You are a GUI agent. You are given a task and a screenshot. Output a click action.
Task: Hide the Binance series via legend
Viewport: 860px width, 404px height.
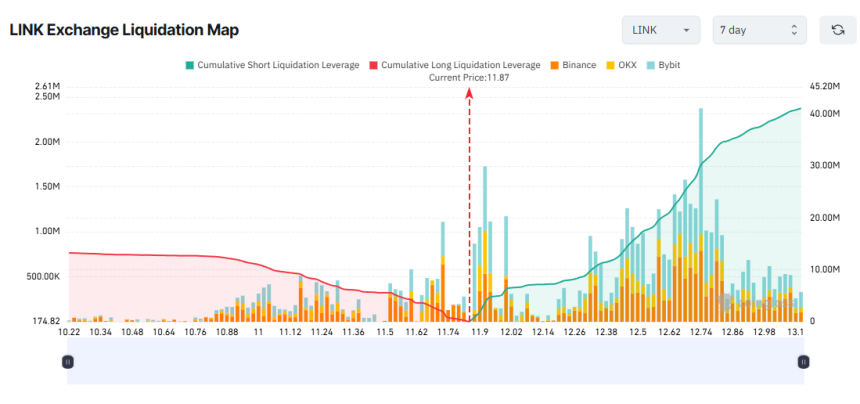pos(572,65)
